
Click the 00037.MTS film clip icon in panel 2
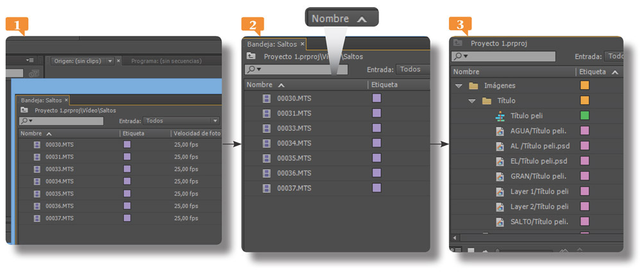[266, 188]
